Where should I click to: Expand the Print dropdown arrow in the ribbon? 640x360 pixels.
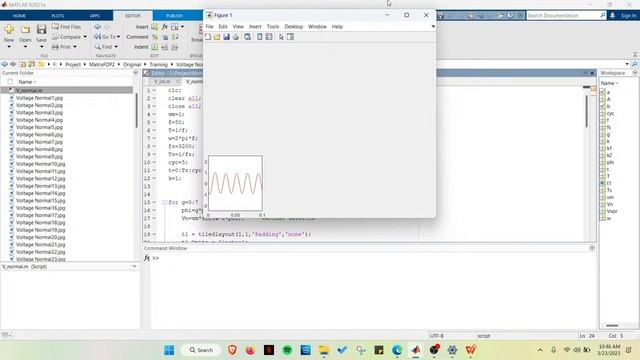click(75, 47)
